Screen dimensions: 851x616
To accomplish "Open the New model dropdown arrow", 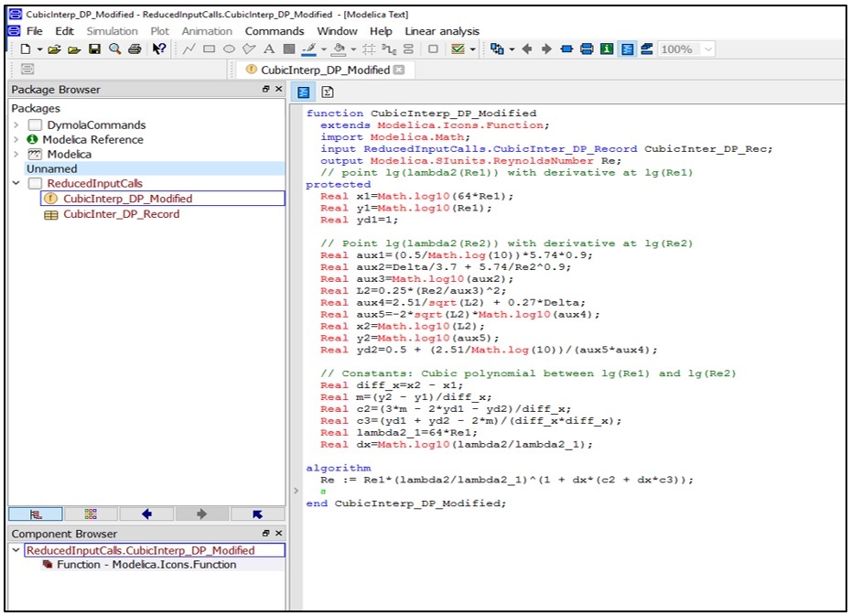I will 39,49.
